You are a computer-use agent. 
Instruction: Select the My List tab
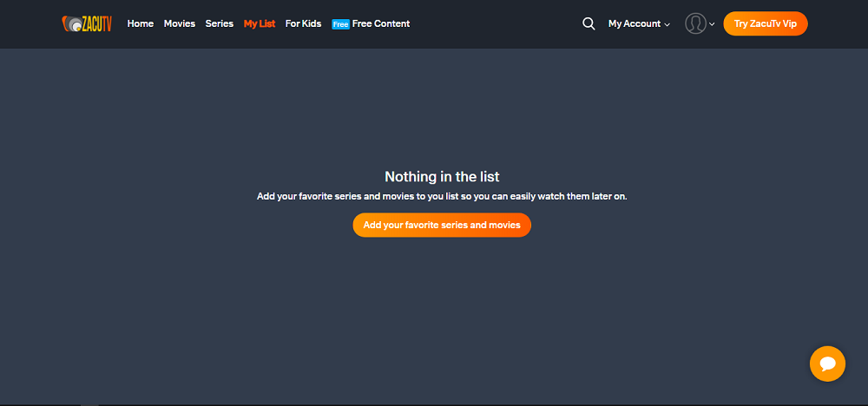pyautogui.click(x=259, y=24)
